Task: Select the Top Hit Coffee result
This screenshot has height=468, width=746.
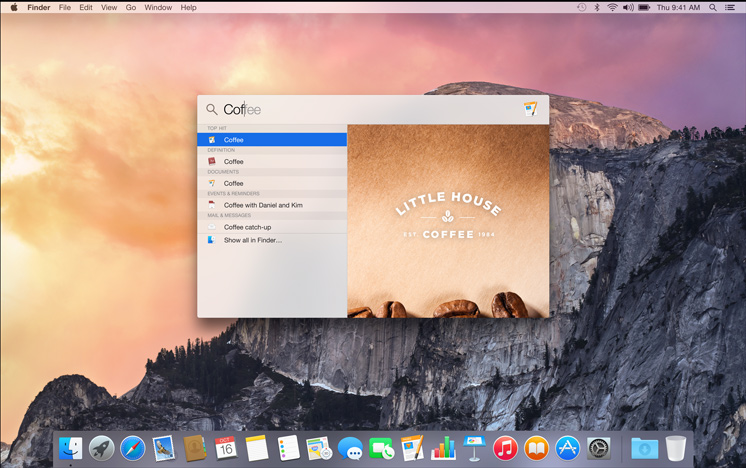Action: (272, 140)
